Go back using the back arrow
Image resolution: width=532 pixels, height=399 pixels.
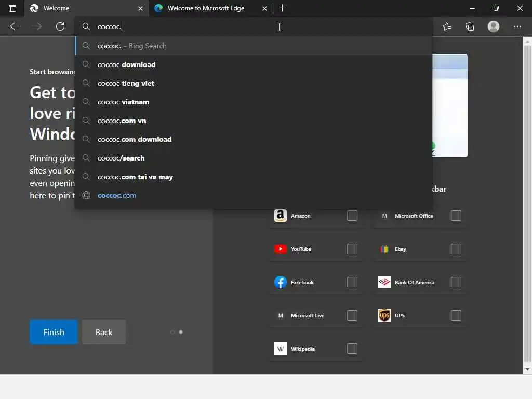point(14,26)
